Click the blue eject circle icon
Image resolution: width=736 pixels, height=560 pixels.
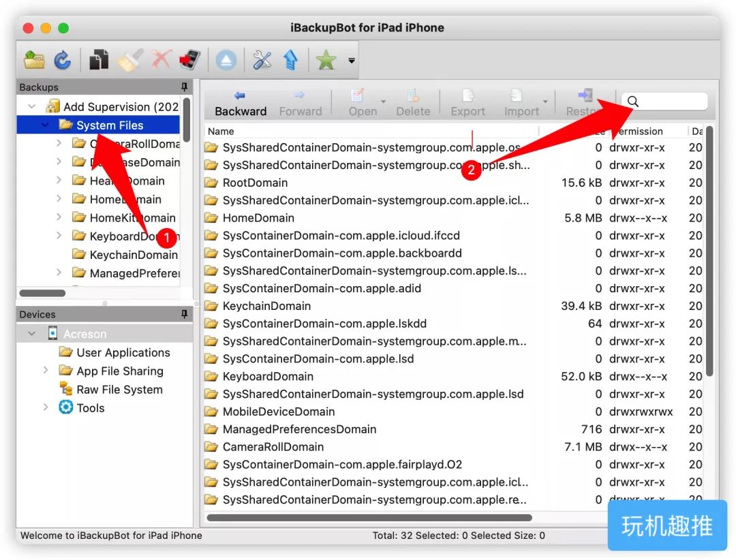tap(226, 61)
